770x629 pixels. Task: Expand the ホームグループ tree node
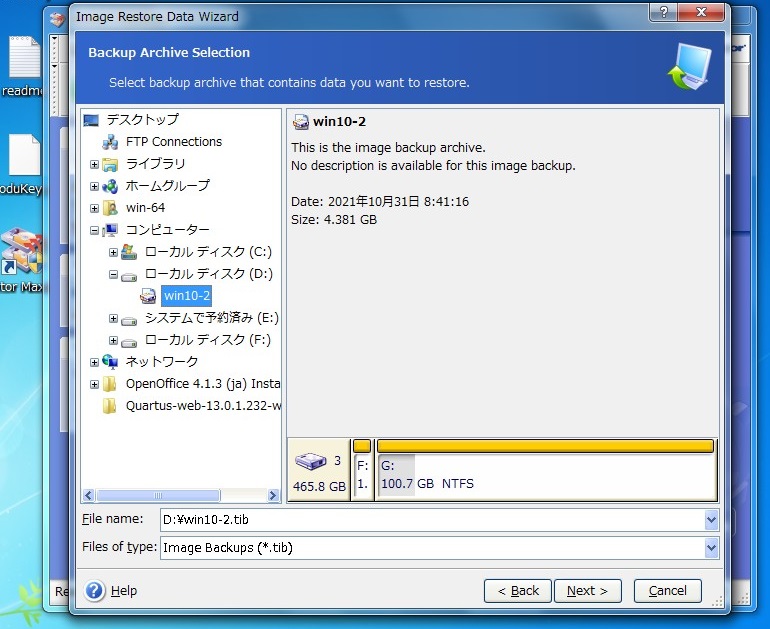point(94,186)
